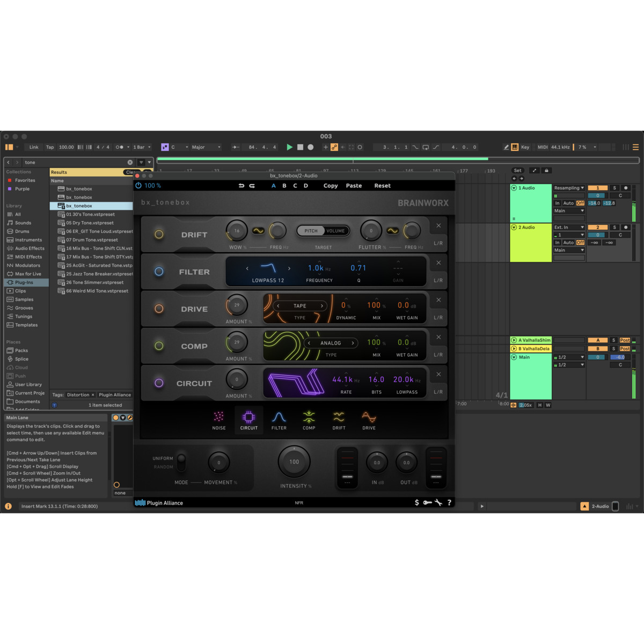Toggle the FILTER module power
The height and width of the screenshot is (644, 644).
pyautogui.click(x=159, y=272)
